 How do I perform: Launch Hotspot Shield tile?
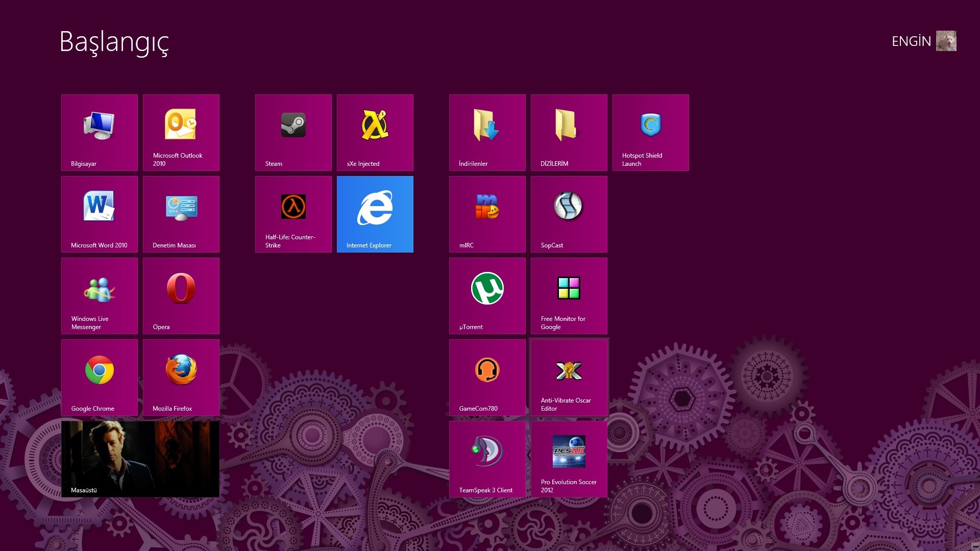[651, 133]
